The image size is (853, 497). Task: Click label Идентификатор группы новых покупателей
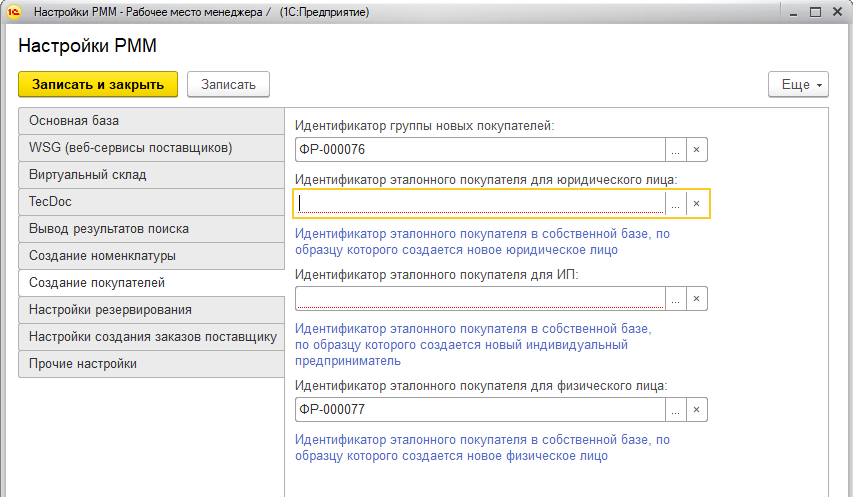424,126
